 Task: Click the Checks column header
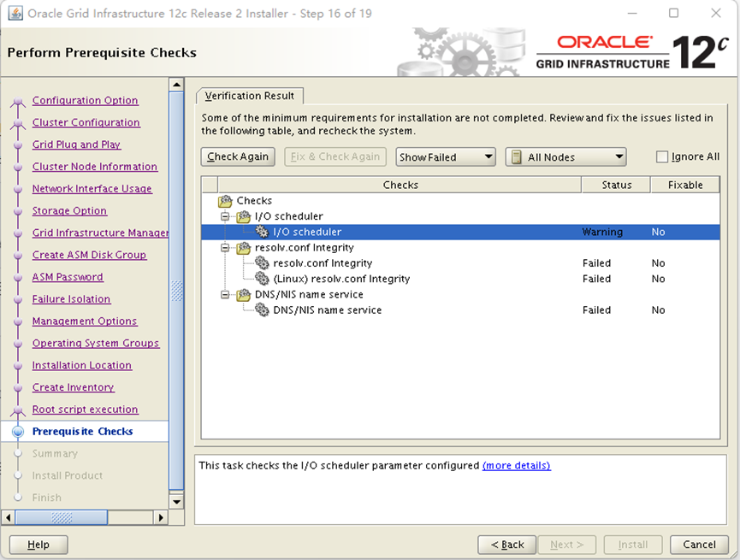[400, 185]
